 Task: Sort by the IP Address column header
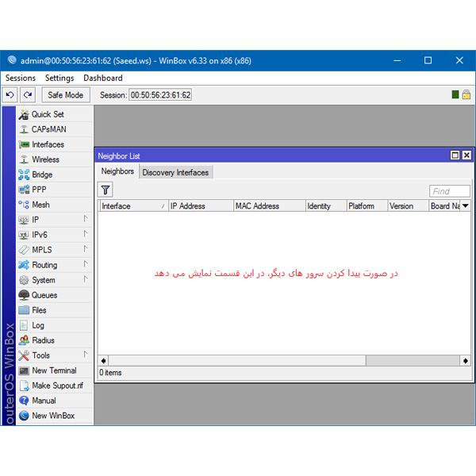[x=201, y=205]
